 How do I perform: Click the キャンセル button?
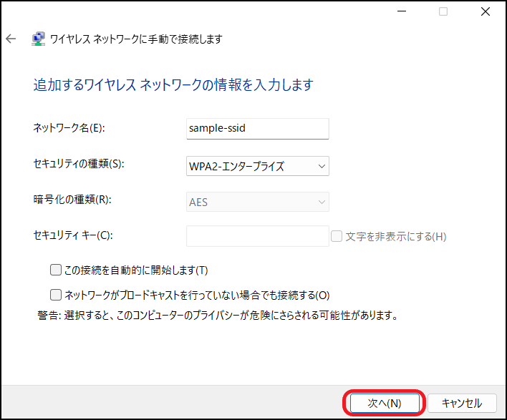coord(462,403)
